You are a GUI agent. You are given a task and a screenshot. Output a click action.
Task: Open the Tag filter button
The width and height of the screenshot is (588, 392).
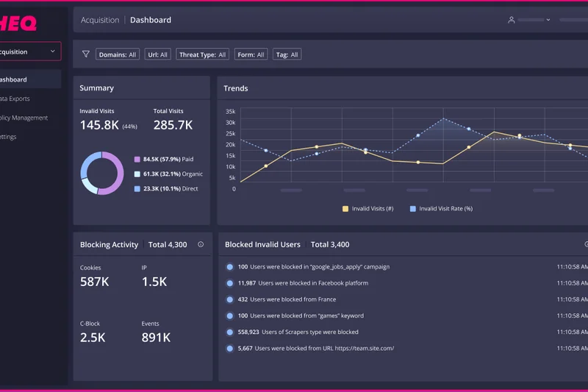click(x=287, y=54)
